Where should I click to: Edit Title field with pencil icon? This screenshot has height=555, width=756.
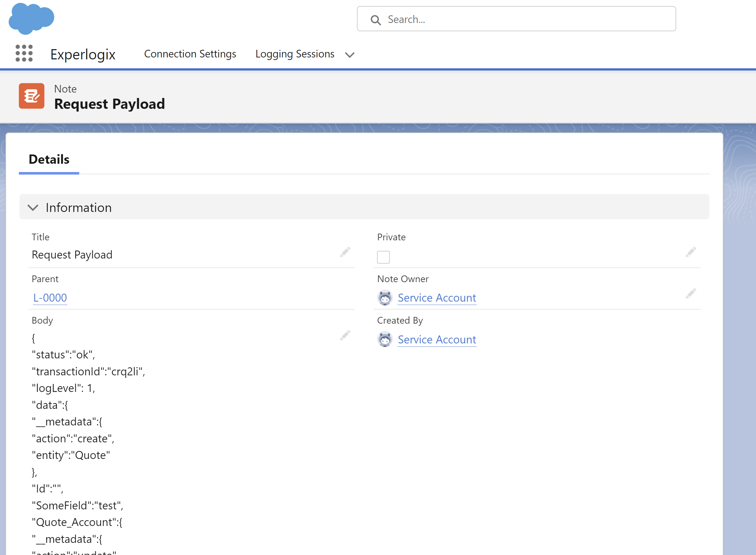pyautogui.click(x=345, y=252)
